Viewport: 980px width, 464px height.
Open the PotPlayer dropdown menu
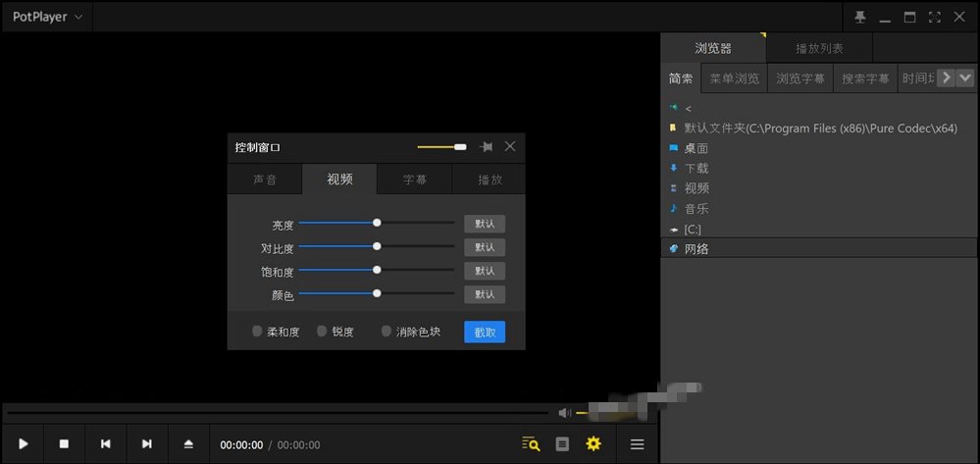(x=47, y=17)
